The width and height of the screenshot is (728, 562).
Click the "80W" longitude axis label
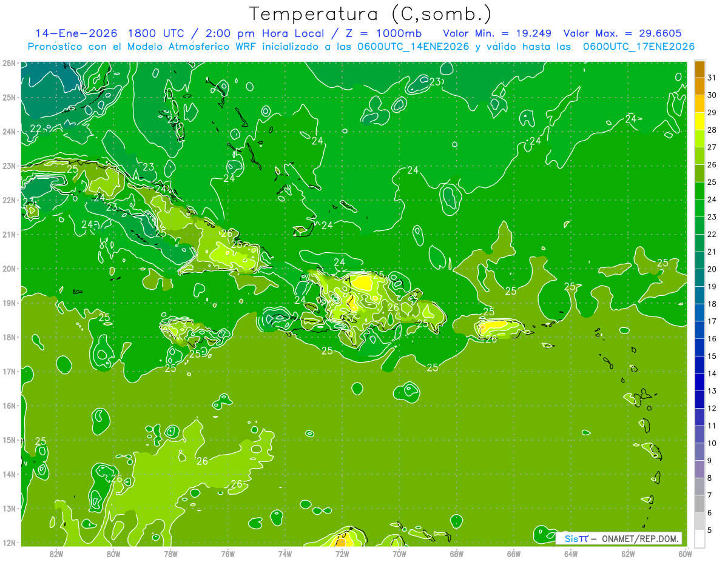[x=113, y=554]
